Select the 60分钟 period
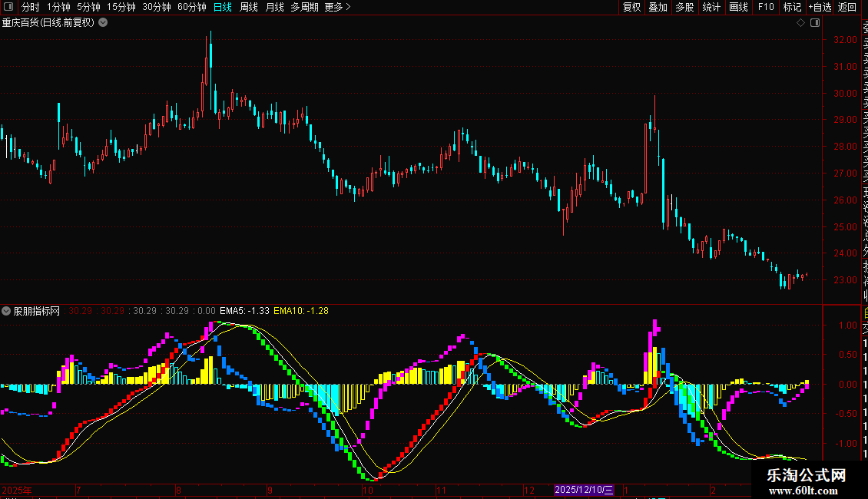Screen dimensions: 868x499 [x=191, y=7]
